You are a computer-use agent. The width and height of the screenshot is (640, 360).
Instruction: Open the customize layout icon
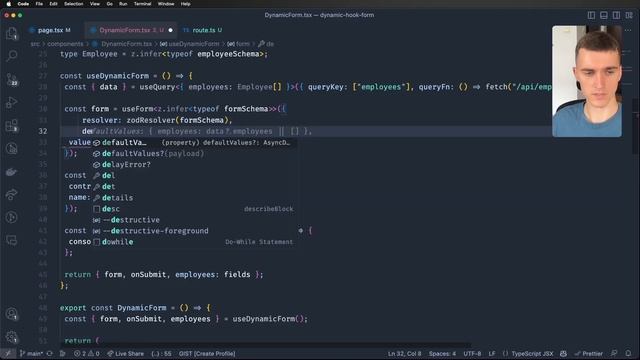[x=629, y=15]
